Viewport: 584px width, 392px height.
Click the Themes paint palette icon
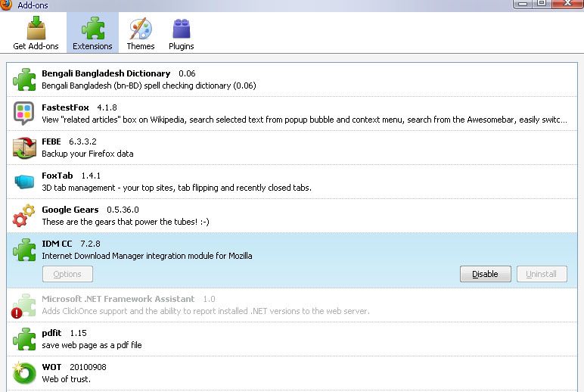141,28
